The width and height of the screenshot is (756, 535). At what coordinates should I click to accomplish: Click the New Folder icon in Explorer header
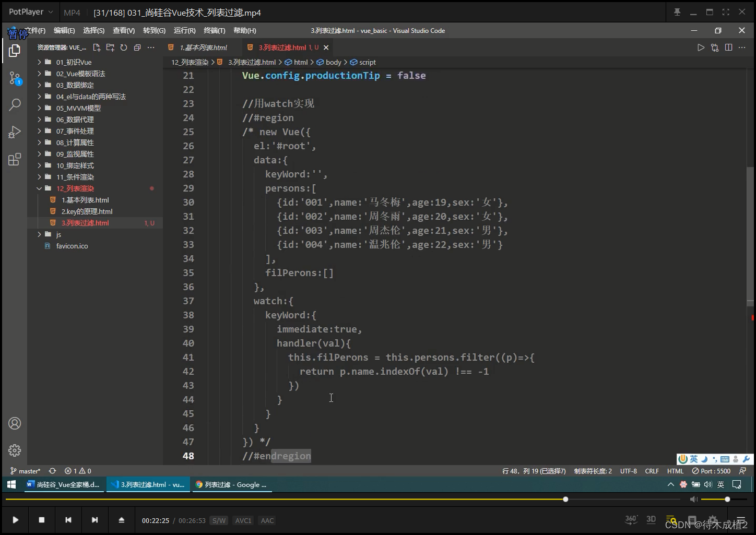(x=110, y=47)
